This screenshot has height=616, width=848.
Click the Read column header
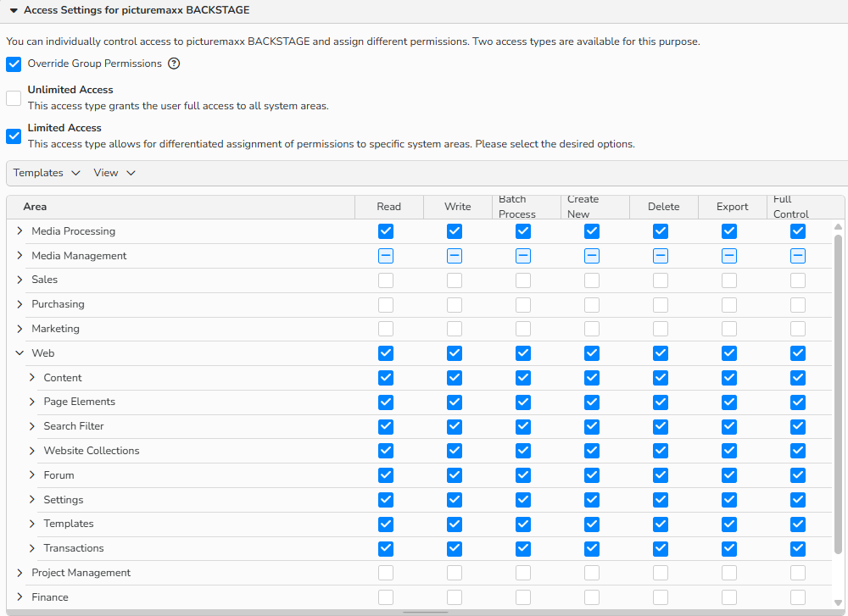coord(389,207)
